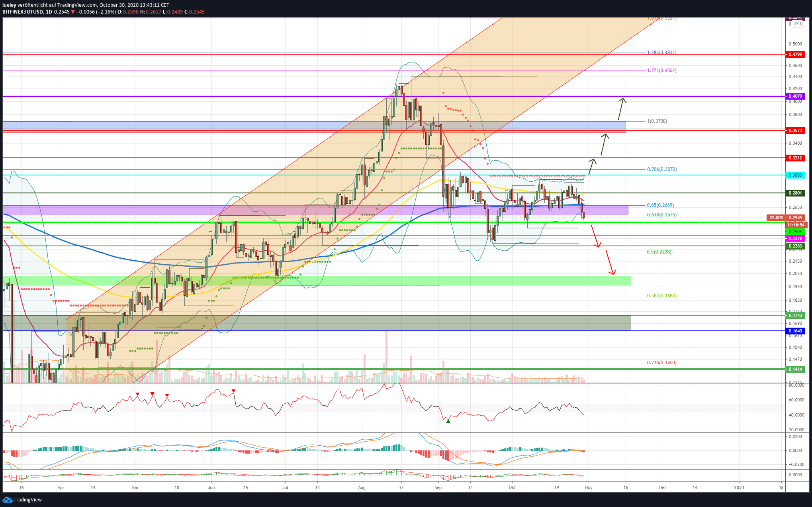Click the Fibonacci 1.272(0.4502) label
This screenshot has height=507, width=812.
[x=661, y=71]
